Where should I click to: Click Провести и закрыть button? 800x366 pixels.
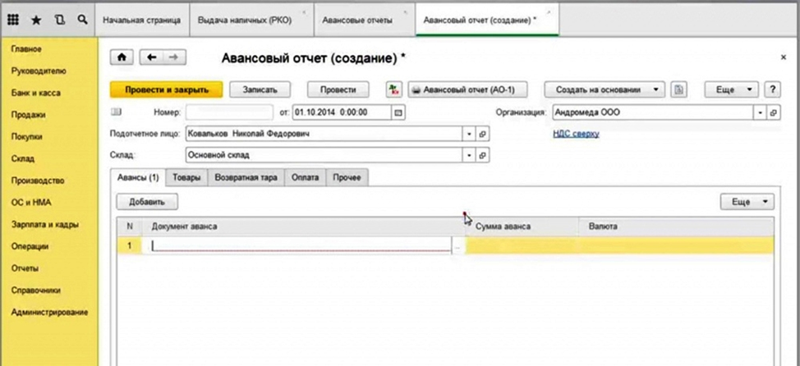pyautogui.click(x=167, y=90)
